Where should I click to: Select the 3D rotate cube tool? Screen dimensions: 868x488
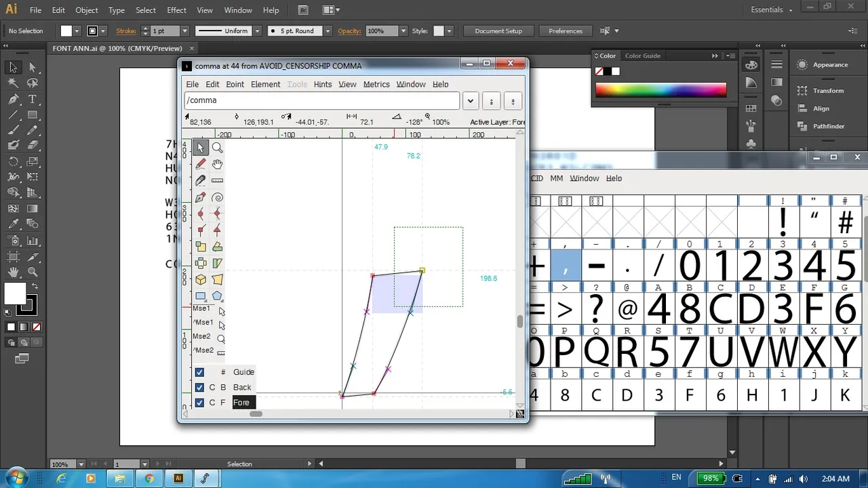pyautogui.click(x=201, y=279)
